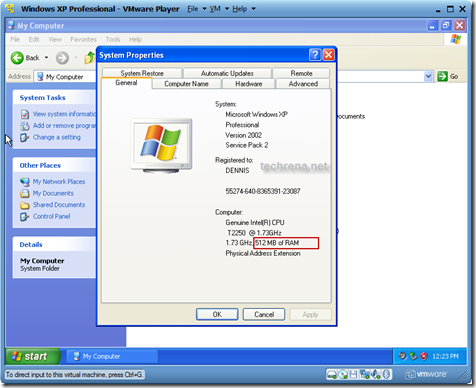
Task: Click the help question mark in System Properties
Action: [315, 55]
